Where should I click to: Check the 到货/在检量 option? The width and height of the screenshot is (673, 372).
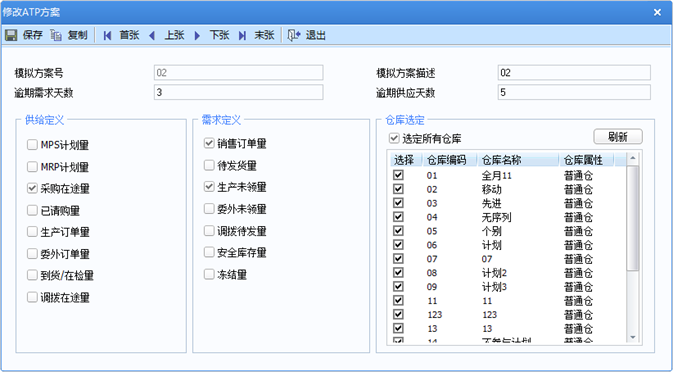(x=32, y=275)
